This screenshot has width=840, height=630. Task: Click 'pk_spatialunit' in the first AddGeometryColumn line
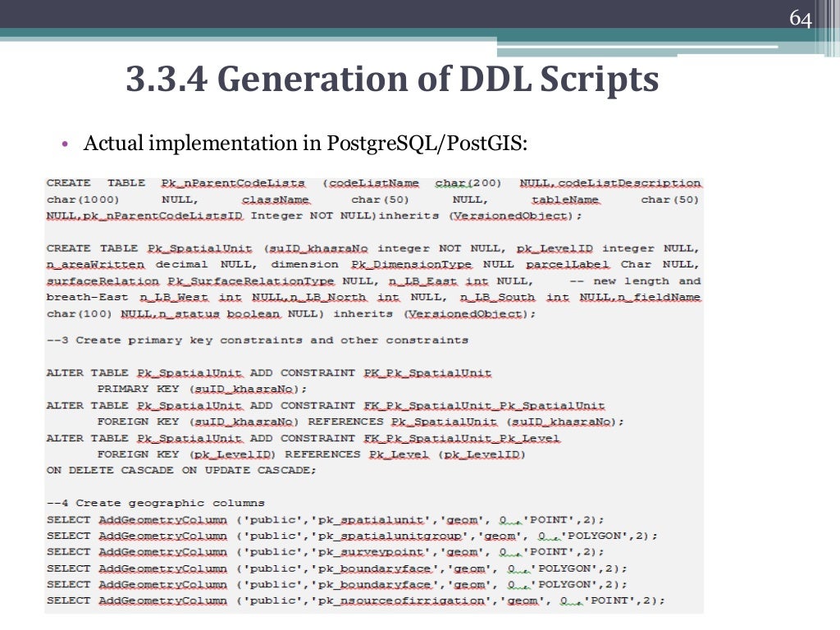[372, 519]
